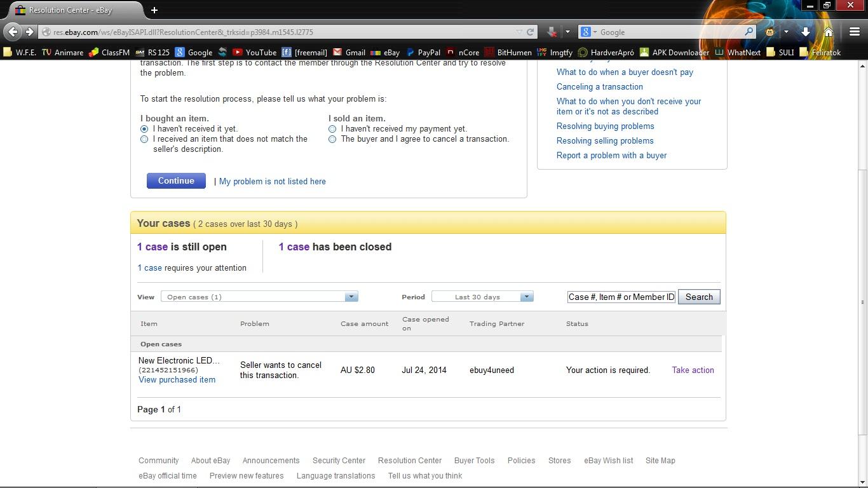
Task: Open the SULI bookmark folder
Action: pyautogui.click(x=780, y=52)
